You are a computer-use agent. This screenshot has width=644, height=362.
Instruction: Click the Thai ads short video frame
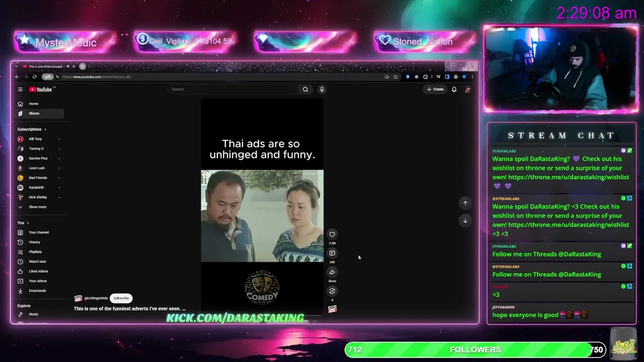pos(262,216)
